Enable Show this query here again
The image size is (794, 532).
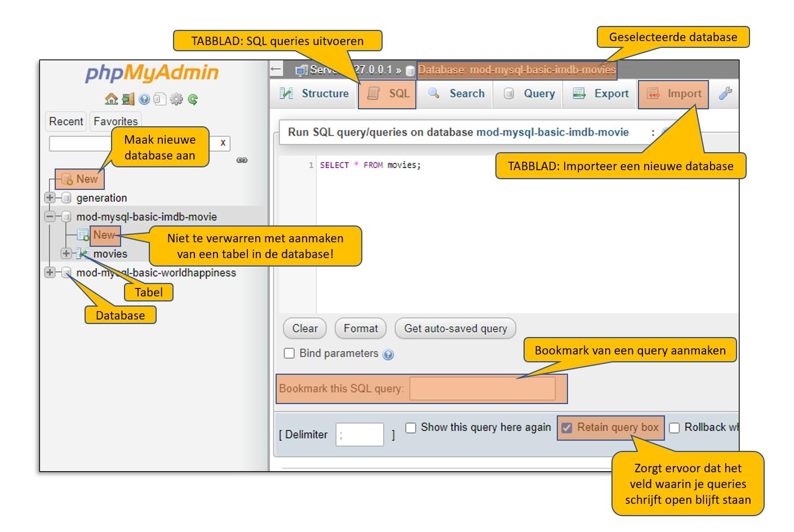pyautogui.click(x=411, y=428)
